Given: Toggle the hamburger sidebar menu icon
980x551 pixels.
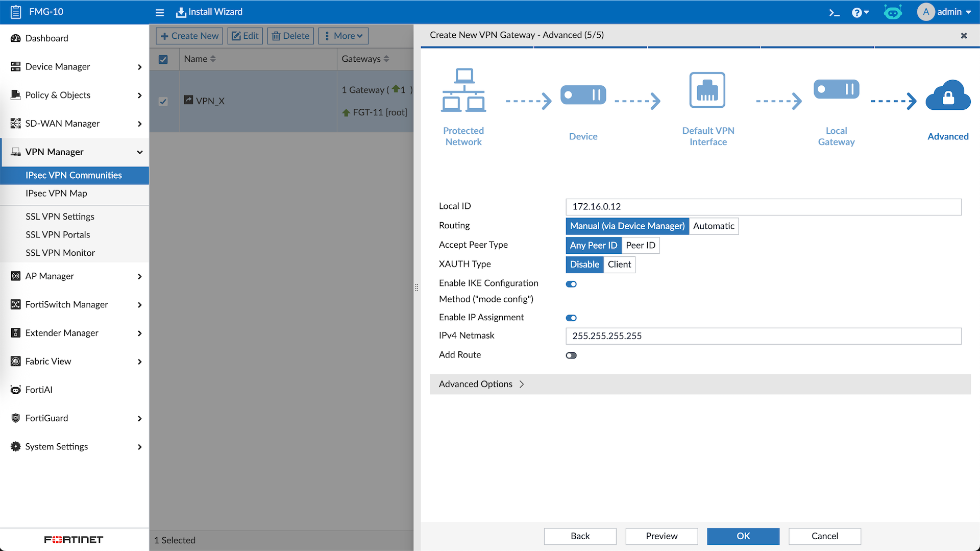Looking at the screenshot, I should [160, 12].
